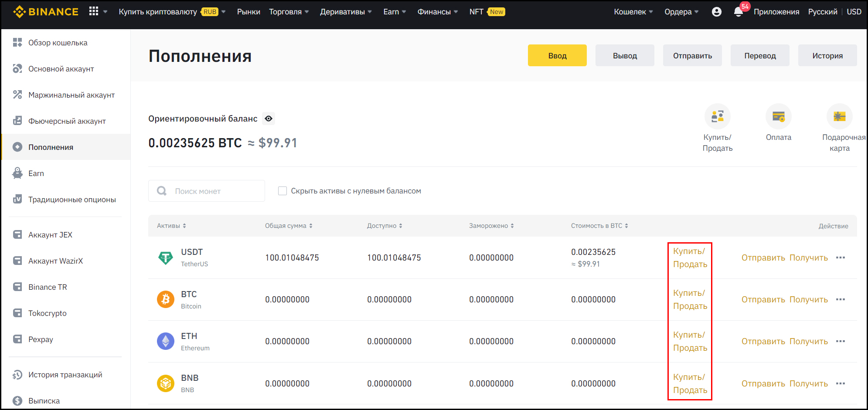Click the USDT Tether coin icon
The image size is (868, 410).
(165, 258)
